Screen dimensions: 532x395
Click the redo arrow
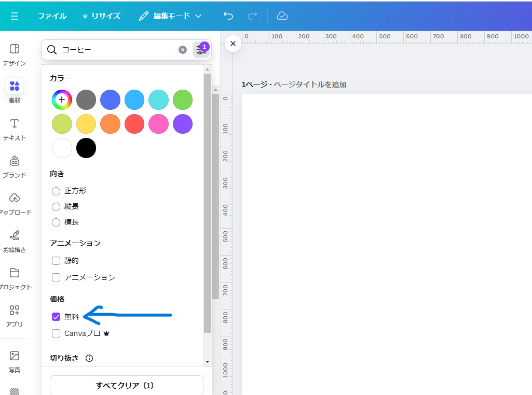point(252,16)
